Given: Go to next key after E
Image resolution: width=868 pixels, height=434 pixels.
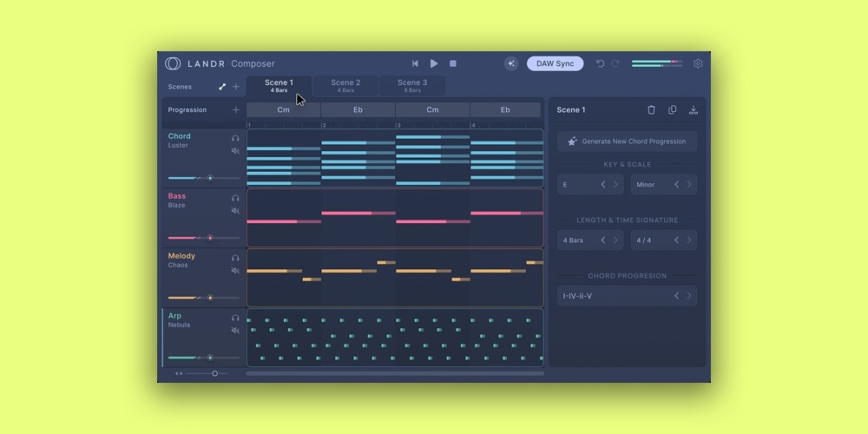Looking at the screenshot, I should 616,185.
